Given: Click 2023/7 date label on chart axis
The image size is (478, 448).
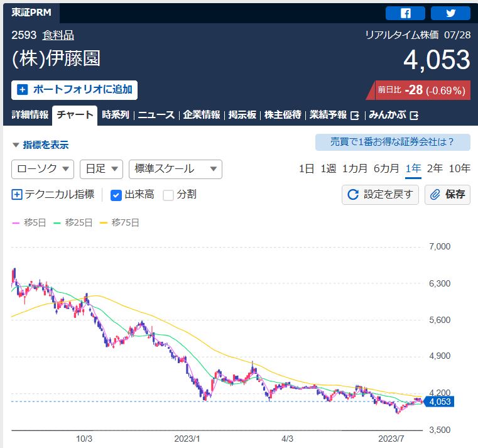Looking at the screenshot, I should coord(391,439).
